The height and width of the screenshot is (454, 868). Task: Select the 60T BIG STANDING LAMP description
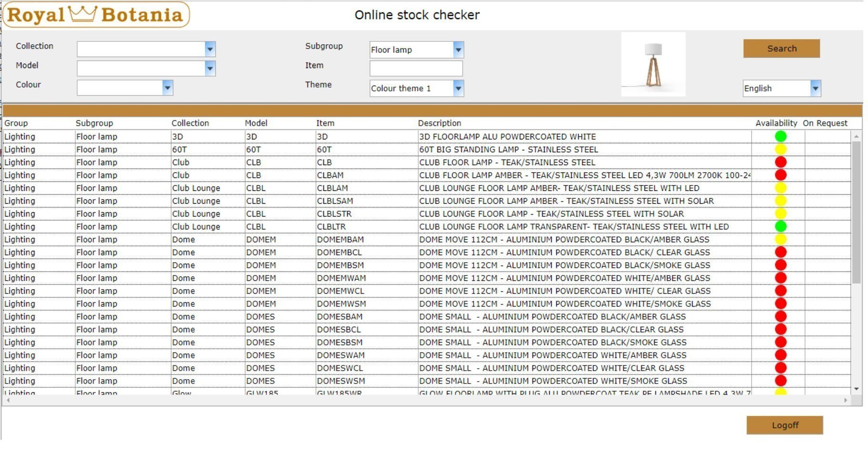coord(508,149)
